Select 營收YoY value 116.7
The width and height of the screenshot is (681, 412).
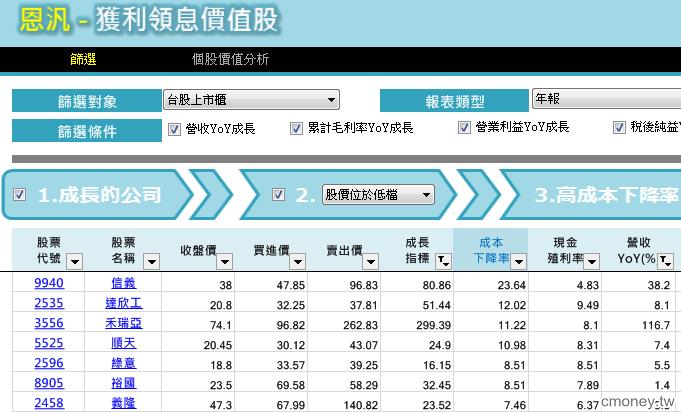[x=656, y=325]
